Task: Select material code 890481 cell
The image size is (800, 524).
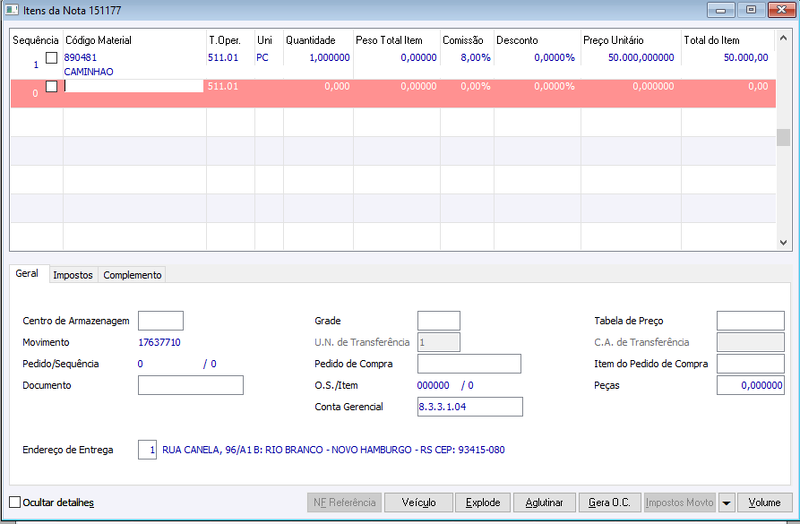Action: click(81, 58)
